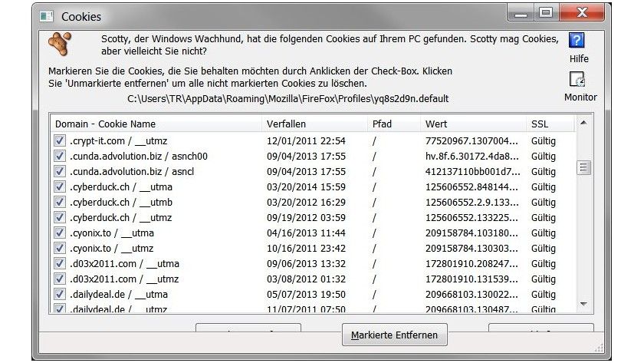Sort by Pfad column header
Image resolution: width=644 pixels, height=363 pixels.
coord(394,124)
